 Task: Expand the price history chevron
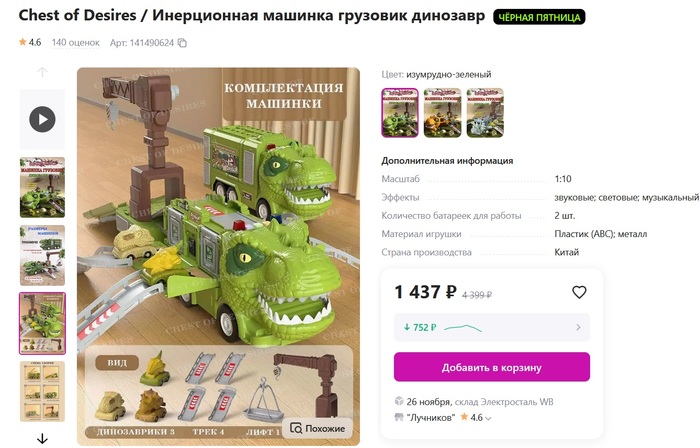578,328
